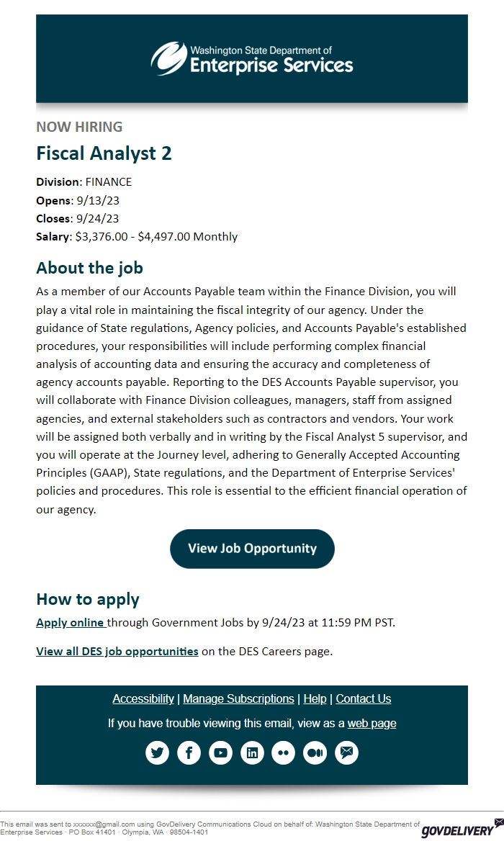Select the Fiscal Analyst 2 job title
Viewport: 504px width, 841px height.
(105, 153)
